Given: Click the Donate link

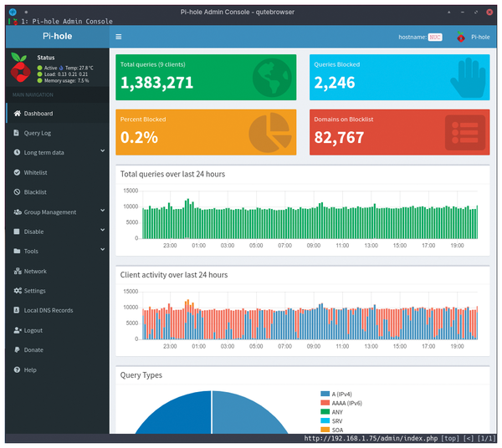Looking at the screenshot, I should (x=57, y=349).
